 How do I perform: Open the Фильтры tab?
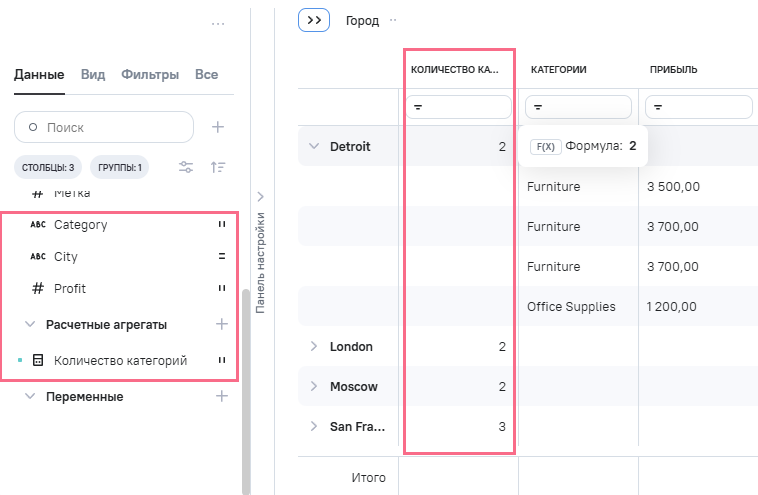click(150, 74)
